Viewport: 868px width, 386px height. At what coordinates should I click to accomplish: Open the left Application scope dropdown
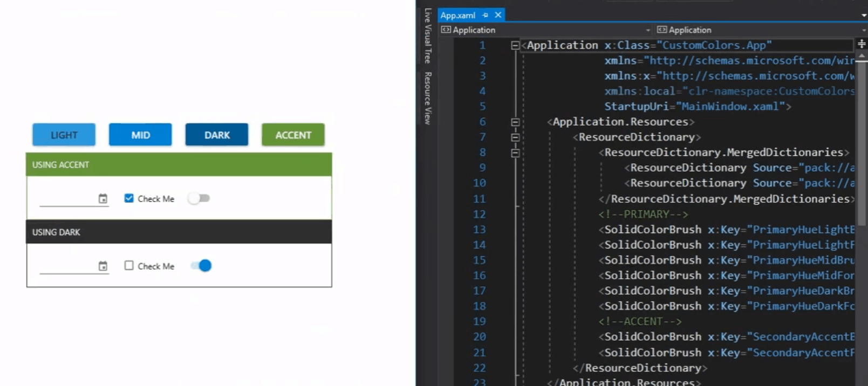[546, 30]
